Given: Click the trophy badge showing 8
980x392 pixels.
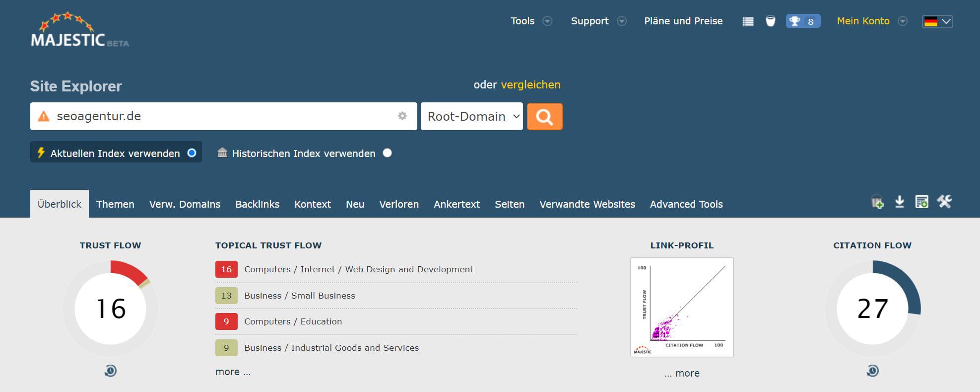Looking at the screenshot, I should coord(803,21).
